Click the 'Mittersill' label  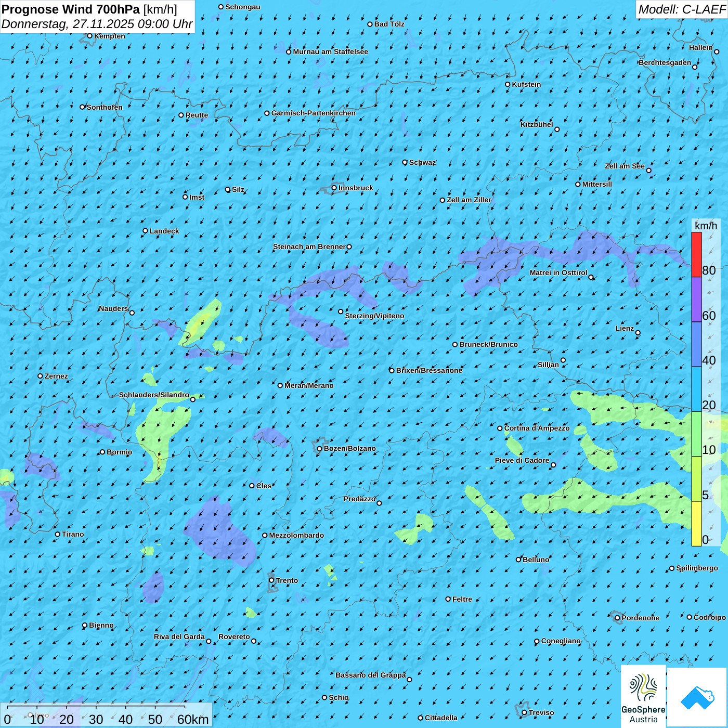[x=597, y=184]
